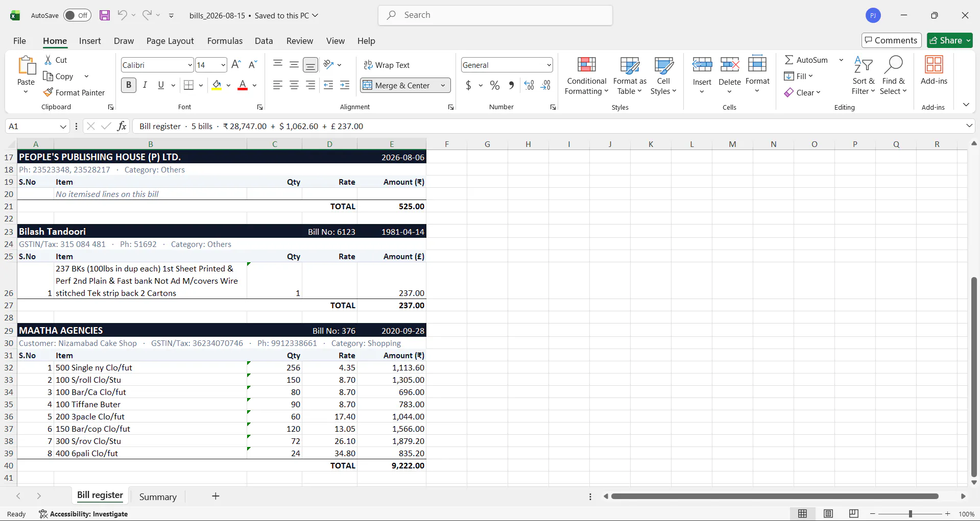Image resolution: width=980 pixels, height=521 pixels.
Task: Expand the formula bar
Action: coord(969,126)
